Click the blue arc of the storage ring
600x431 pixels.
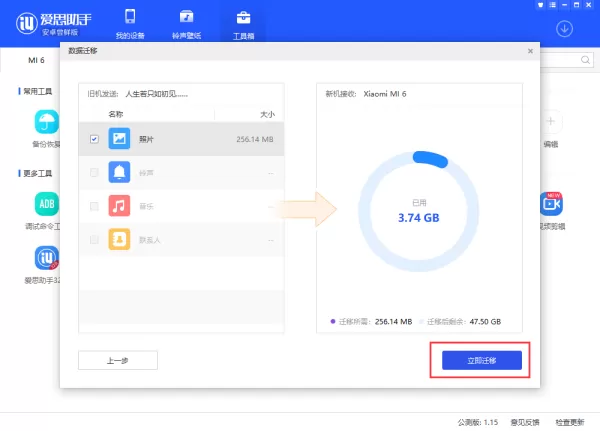tap(430, 158)
